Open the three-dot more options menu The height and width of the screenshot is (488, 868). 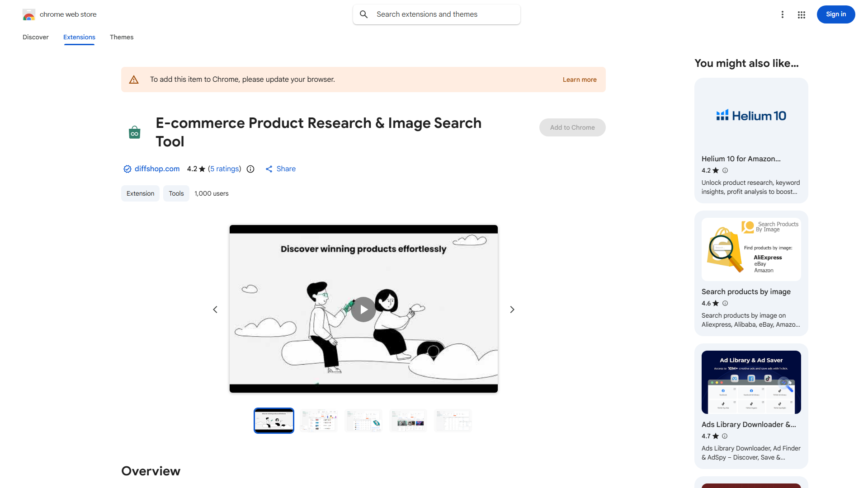783,14
